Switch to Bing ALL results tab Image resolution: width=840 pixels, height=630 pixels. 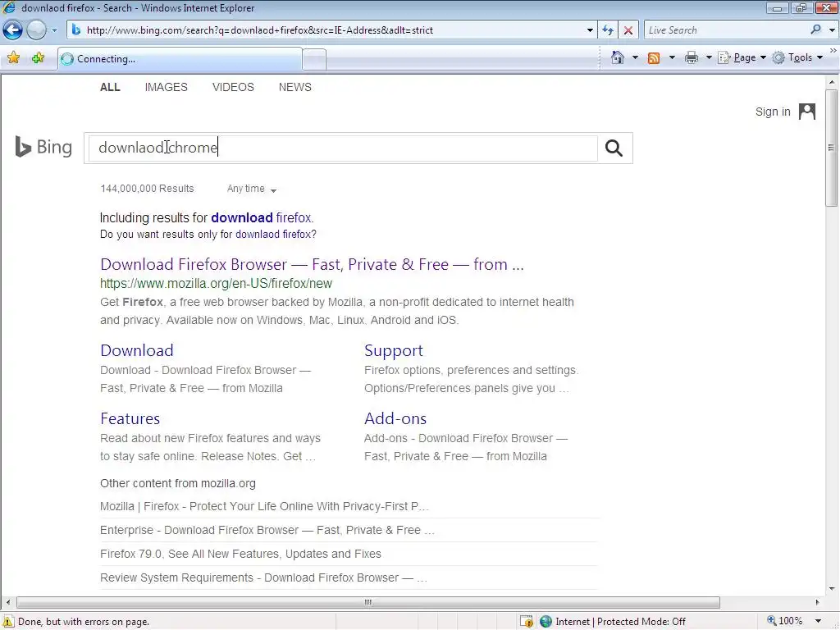[110, 87]
